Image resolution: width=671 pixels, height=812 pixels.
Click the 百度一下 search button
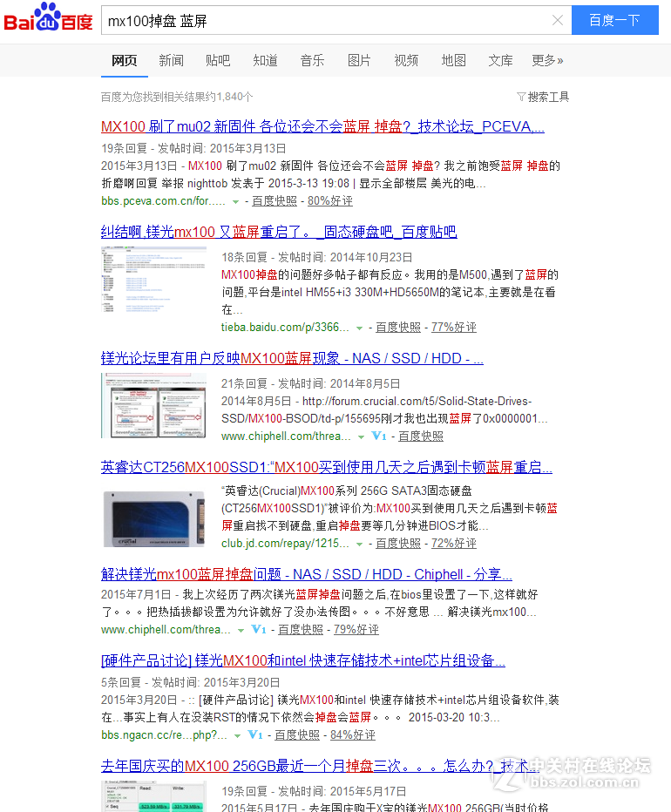coord(615,20)
